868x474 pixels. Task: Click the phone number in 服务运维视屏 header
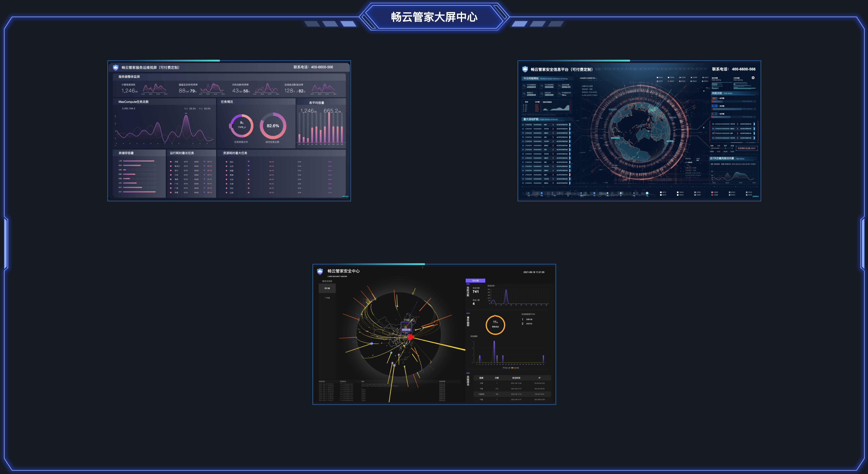point(322,67)
